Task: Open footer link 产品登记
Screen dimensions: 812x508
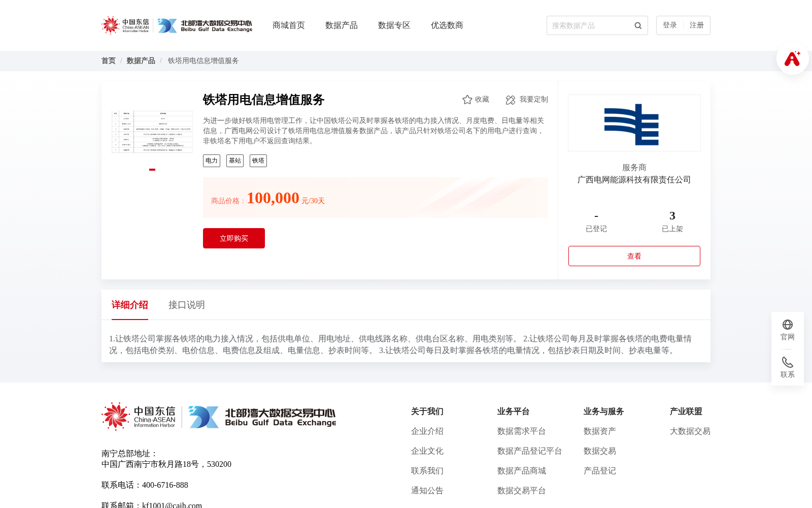Action: click(600, 471)
